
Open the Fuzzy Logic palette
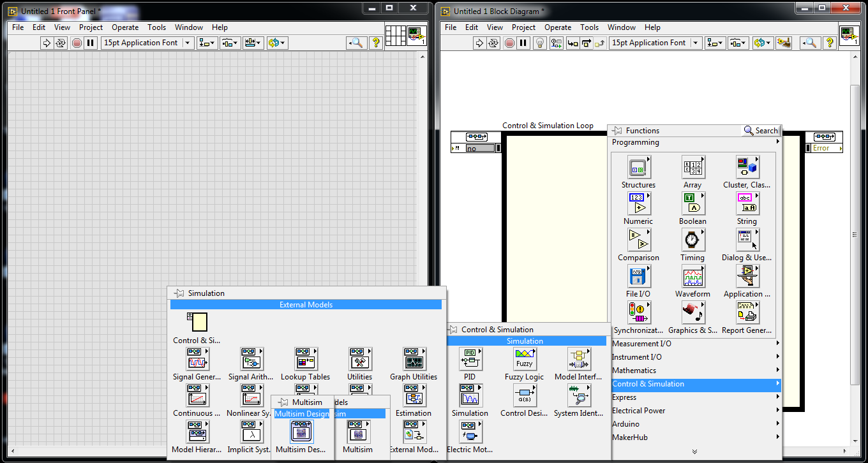[x=525, y=358]
